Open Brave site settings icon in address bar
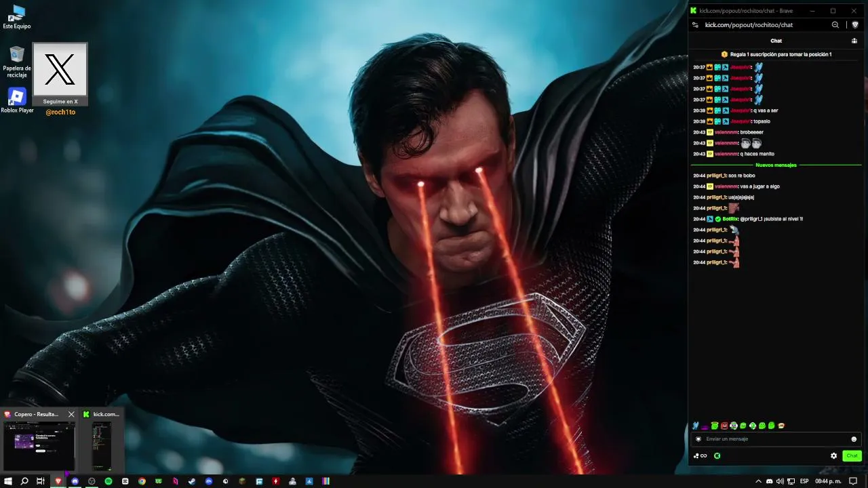Viewport: 868px width, 488px height. pos(695,25)
